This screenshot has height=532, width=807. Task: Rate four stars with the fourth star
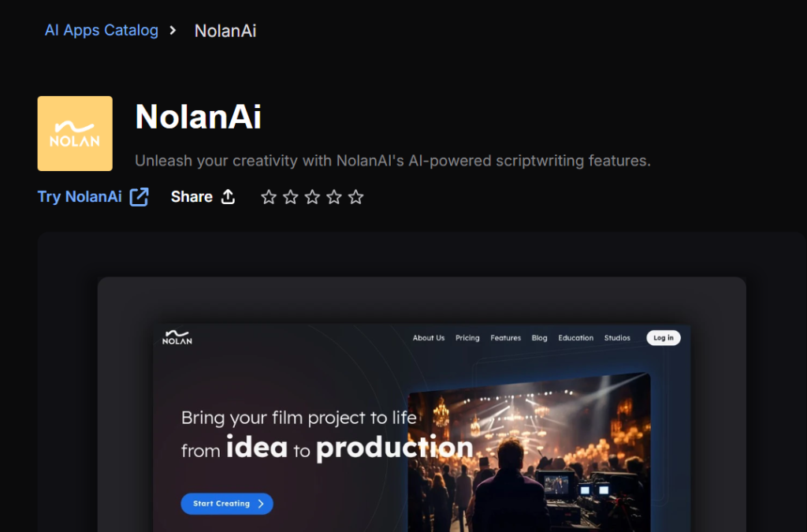coord(334,197)
